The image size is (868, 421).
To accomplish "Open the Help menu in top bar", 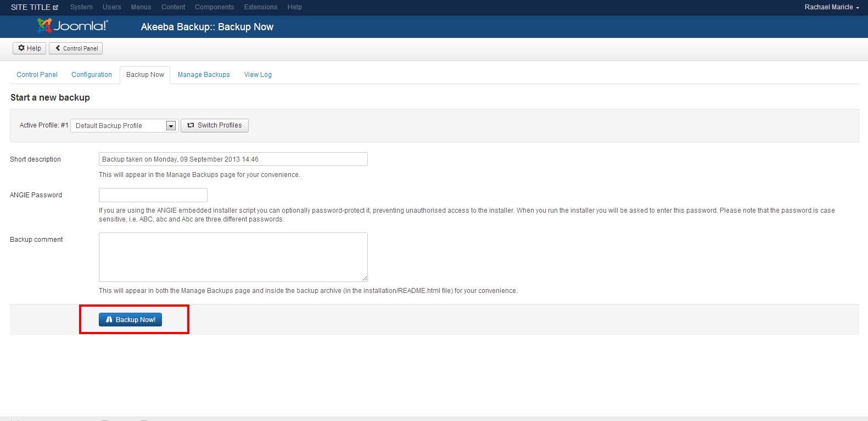I will point(294,7).
